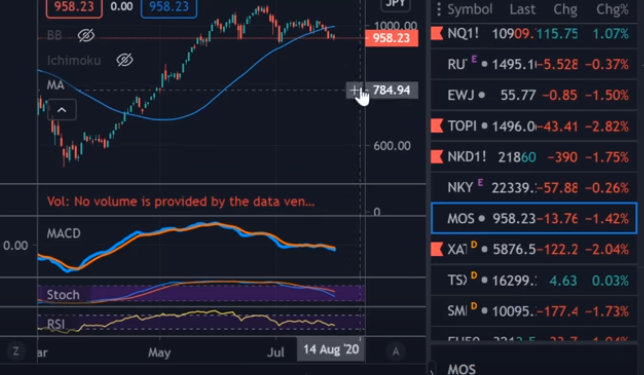Click the 784.94 crosshair price label
Viewport: 644px width, 375px height.
(x=391, y=90)
